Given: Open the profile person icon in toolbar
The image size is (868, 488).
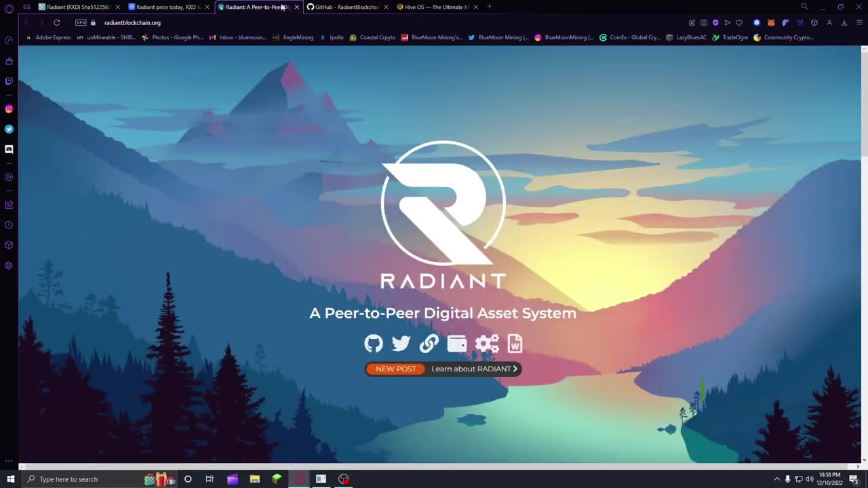Looking at the screenshot, I should 829,22.
